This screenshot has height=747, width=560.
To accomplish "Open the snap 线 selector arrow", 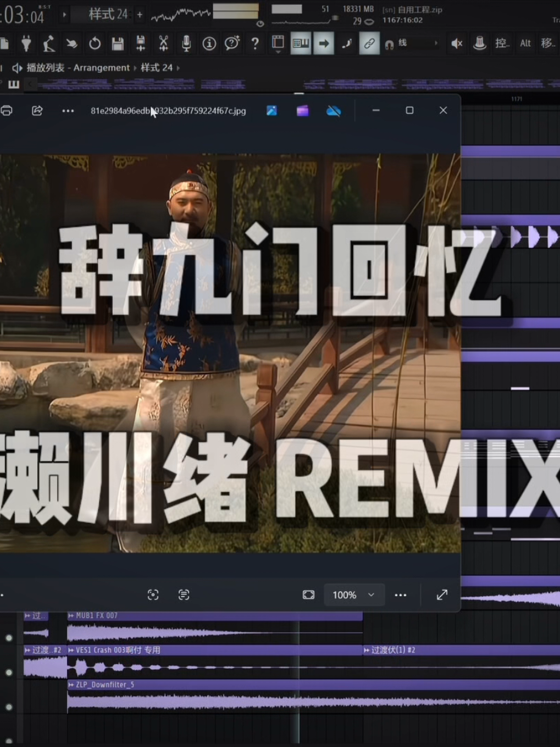I will click(436, 43).
